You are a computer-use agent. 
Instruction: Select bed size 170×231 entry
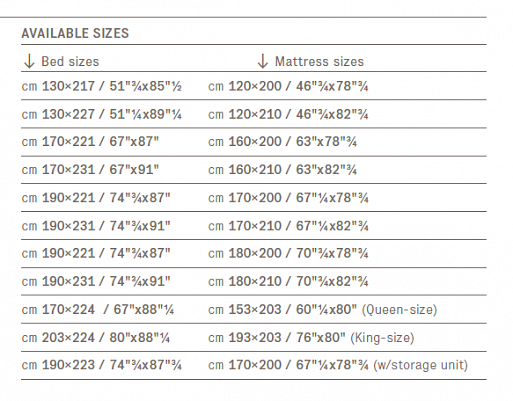tap(90, 170)
